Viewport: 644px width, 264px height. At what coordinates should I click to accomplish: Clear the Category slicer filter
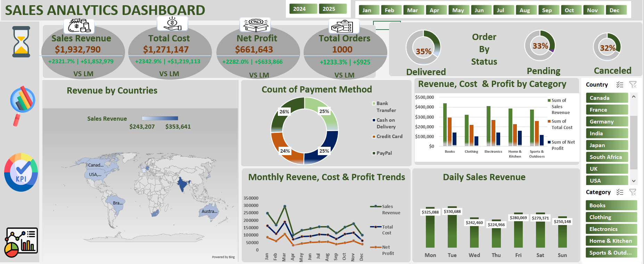pos(633,192)
